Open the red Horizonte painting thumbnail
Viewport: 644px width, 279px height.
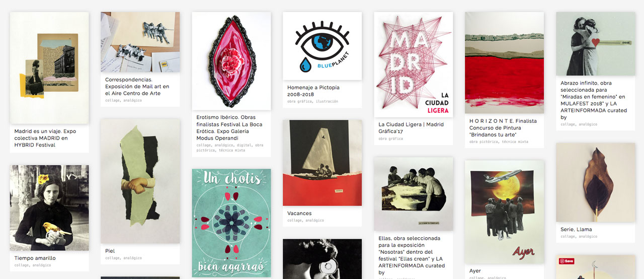(504, 62)
